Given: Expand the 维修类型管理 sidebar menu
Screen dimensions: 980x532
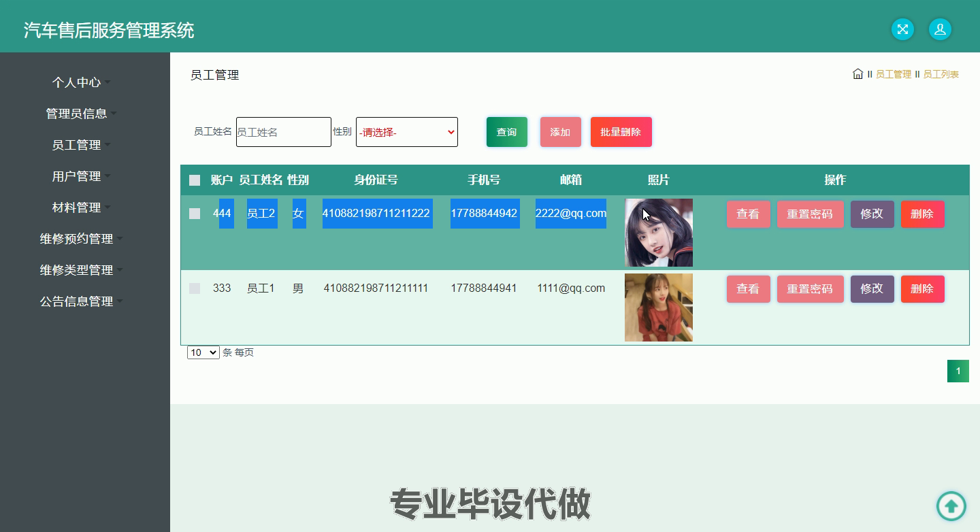Looking at the screenshot, I should pos(82,270).
